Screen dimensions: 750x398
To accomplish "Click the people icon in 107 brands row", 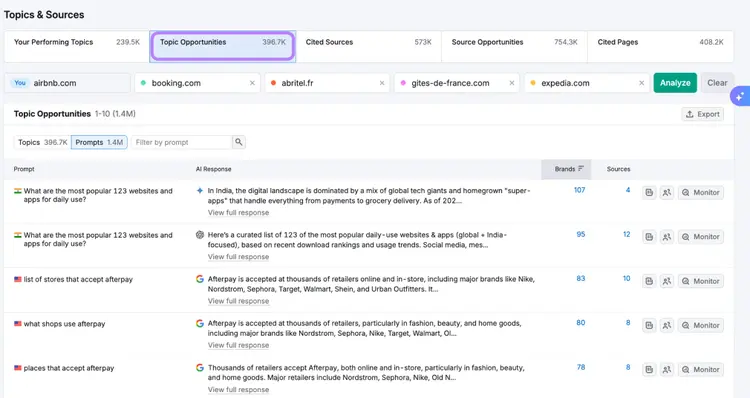I will (667, 192).
